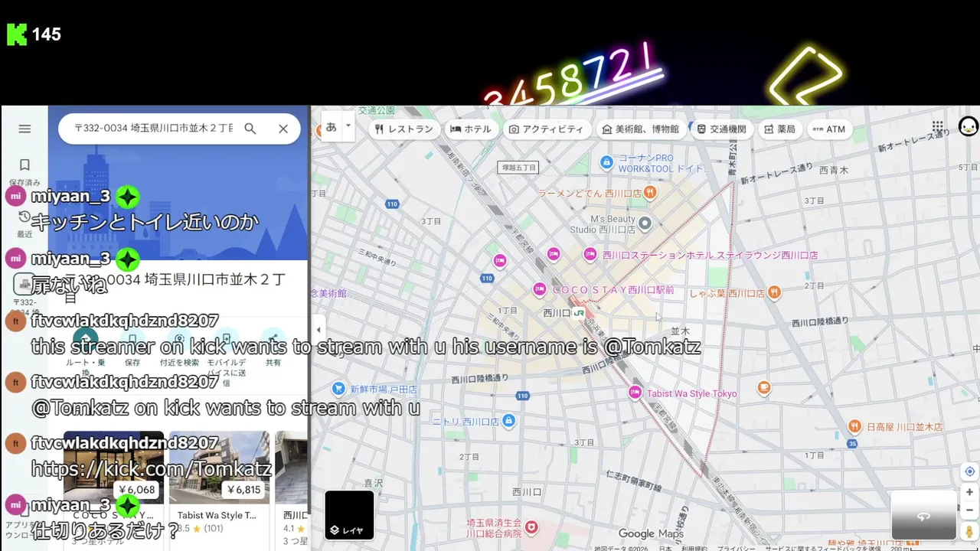Show my location on map

[x=969, y=471]
